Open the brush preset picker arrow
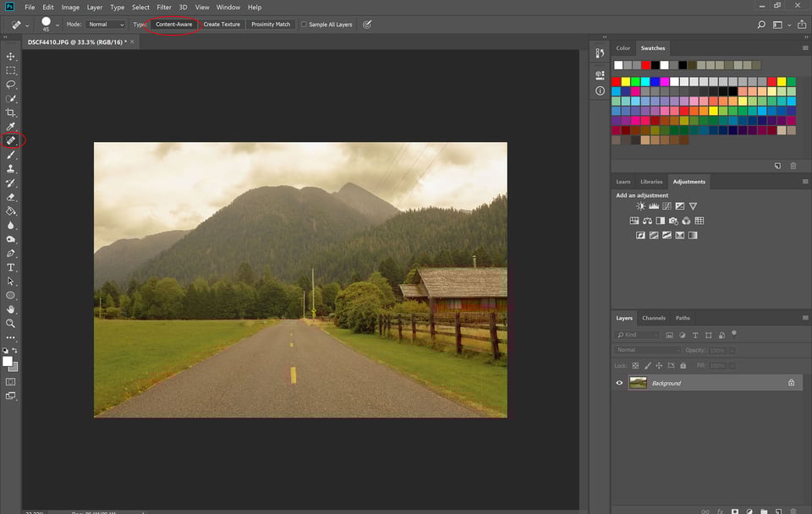 coord(57,25)
